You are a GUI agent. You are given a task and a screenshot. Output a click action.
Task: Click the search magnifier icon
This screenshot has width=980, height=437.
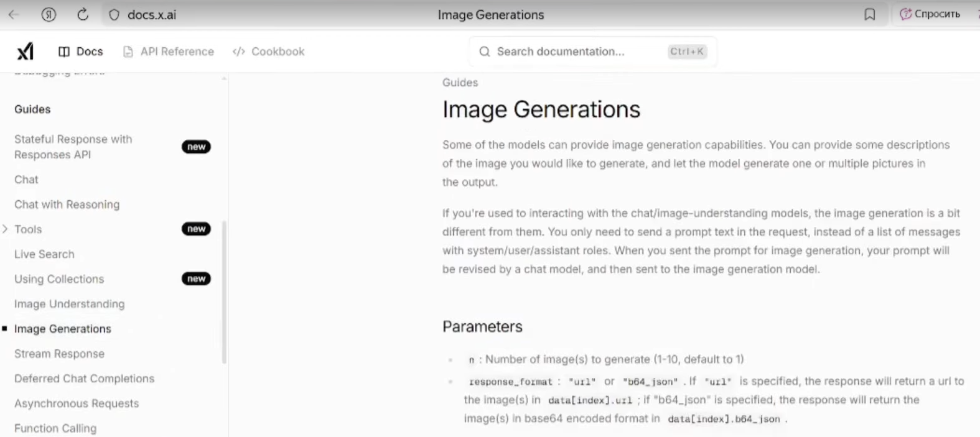(x=485, y=52)
